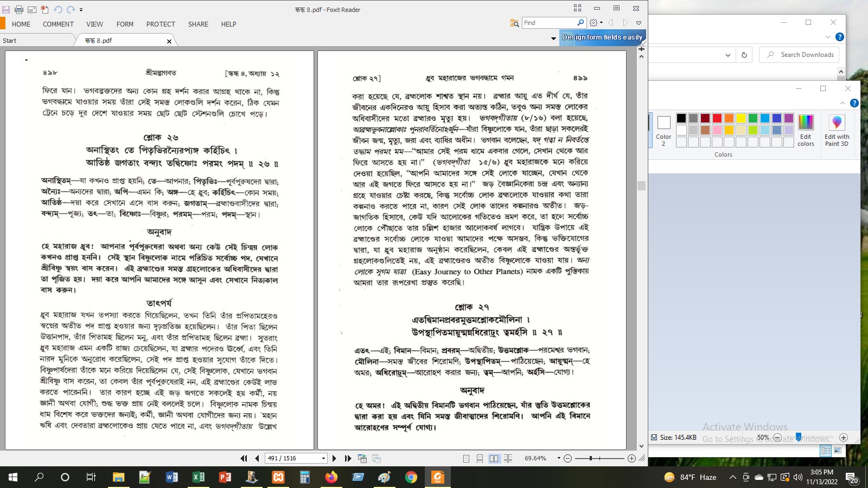The image size is (868, 488).
Task: Open the SHARE ribbon tab
Action: (x=198, y=24)
